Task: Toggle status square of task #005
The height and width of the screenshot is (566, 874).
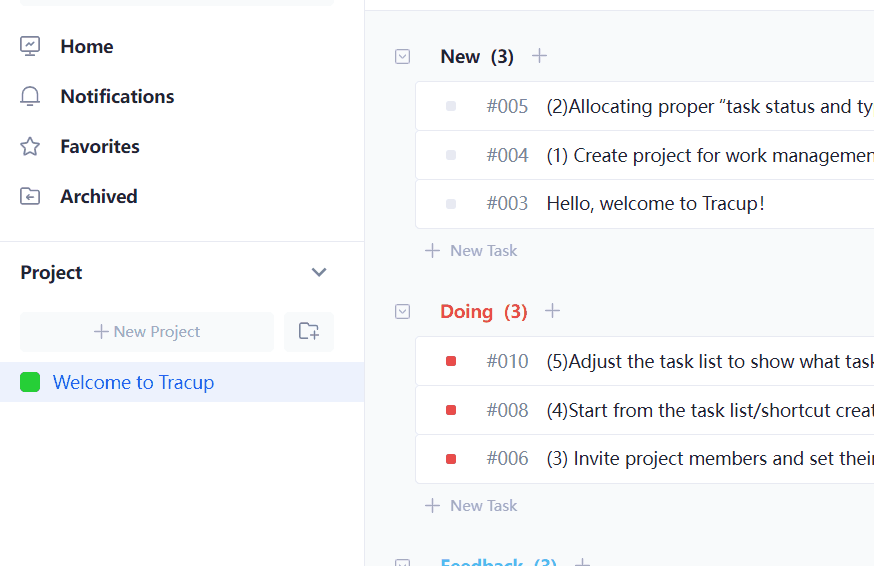Action: click(x=451, y=106)
